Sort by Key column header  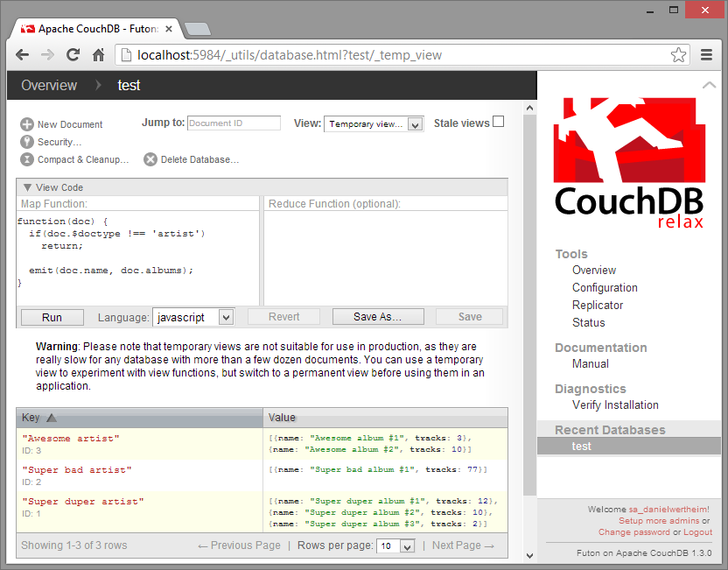point(139,418)
